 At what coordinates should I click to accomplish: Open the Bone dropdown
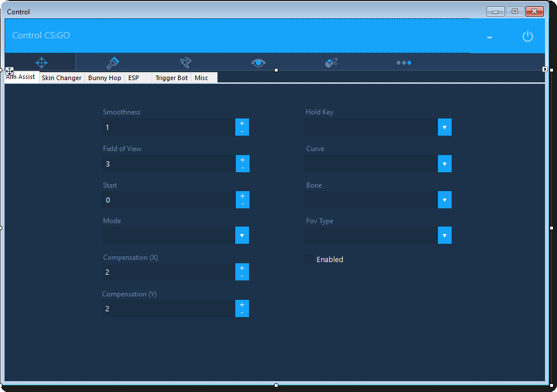445,200
